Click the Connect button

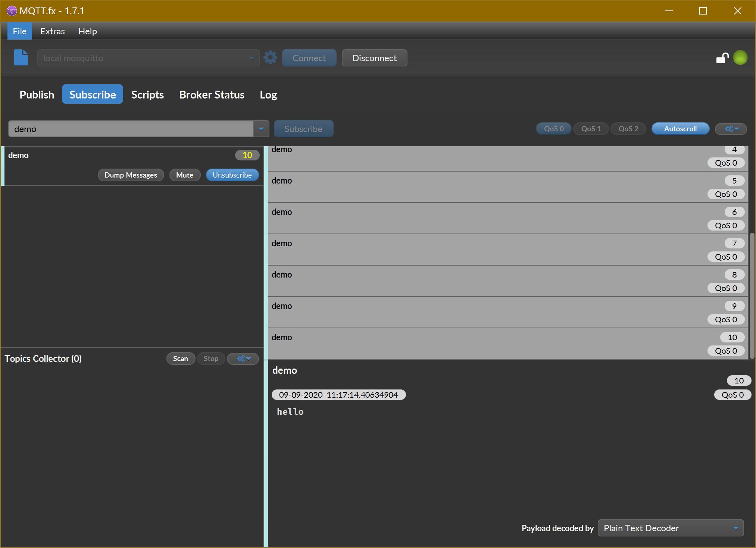pyautogui.click(x=309, y=58)
